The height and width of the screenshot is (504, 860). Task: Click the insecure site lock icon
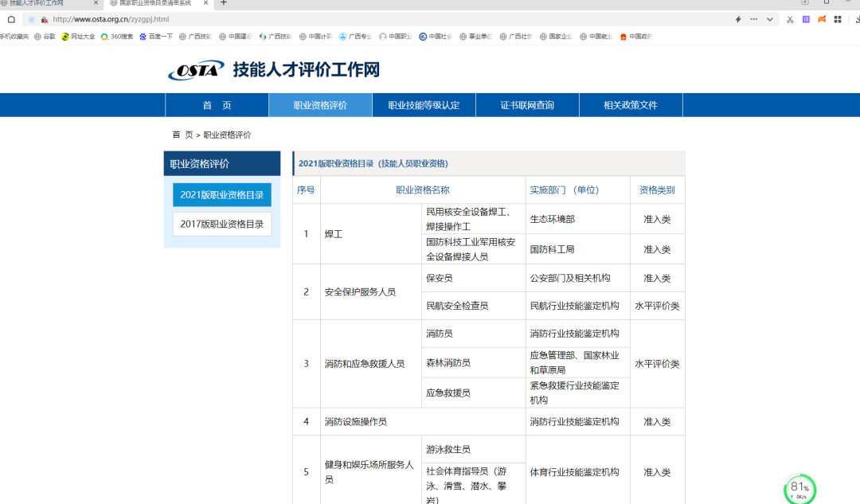click(44, 19)
